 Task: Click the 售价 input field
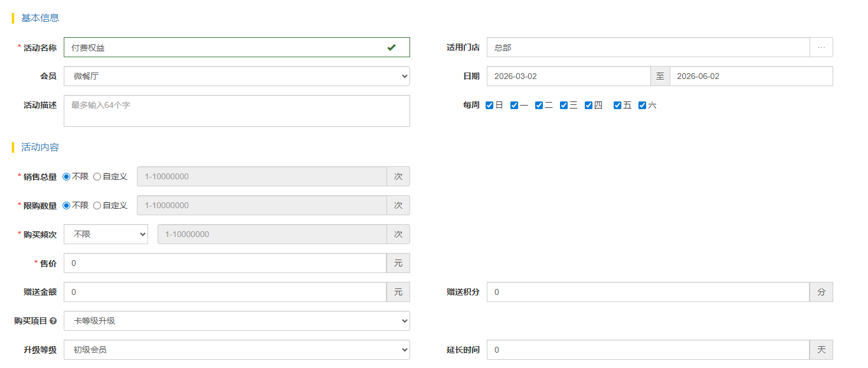tap(224, 263)
